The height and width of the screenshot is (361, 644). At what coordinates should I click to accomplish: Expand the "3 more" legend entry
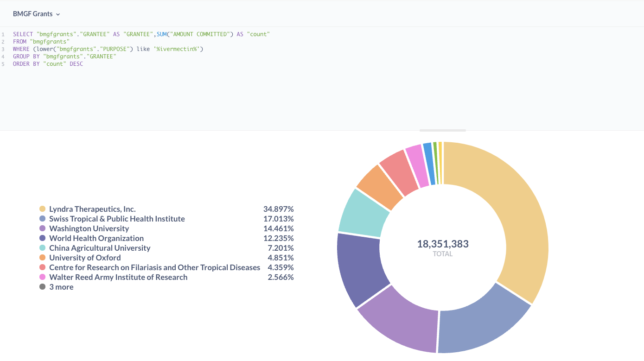coord(61,287)
